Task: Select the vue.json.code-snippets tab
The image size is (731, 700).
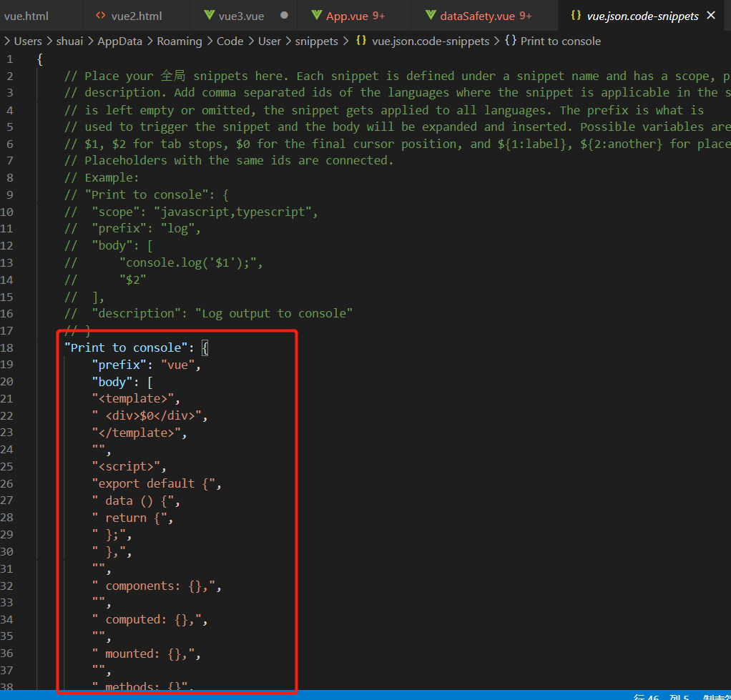Action: 642,16
